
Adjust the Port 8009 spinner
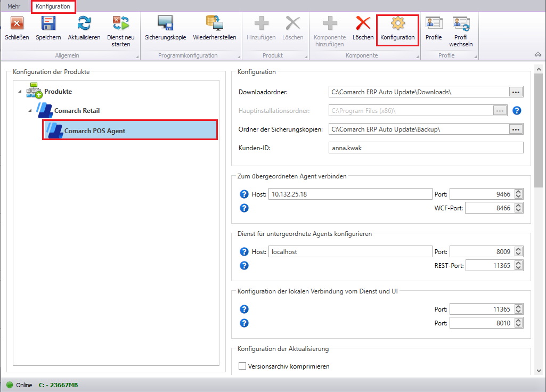pyautogui.click(x=518, y=252)
